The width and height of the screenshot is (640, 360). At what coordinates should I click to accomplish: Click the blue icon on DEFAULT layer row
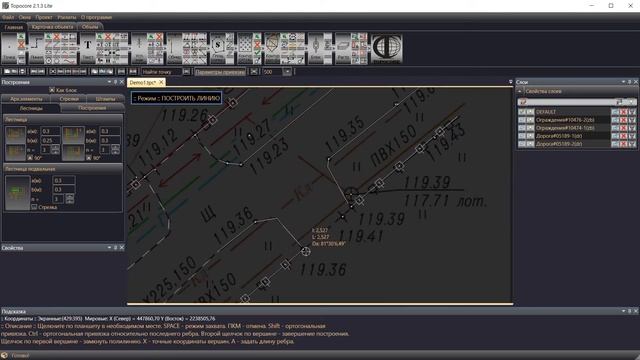click(x=615, y=112)
